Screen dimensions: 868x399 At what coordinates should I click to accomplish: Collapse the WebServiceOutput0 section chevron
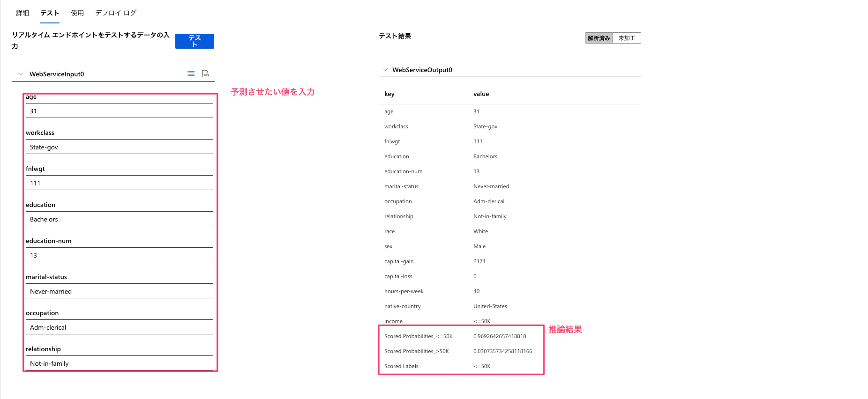385,70
